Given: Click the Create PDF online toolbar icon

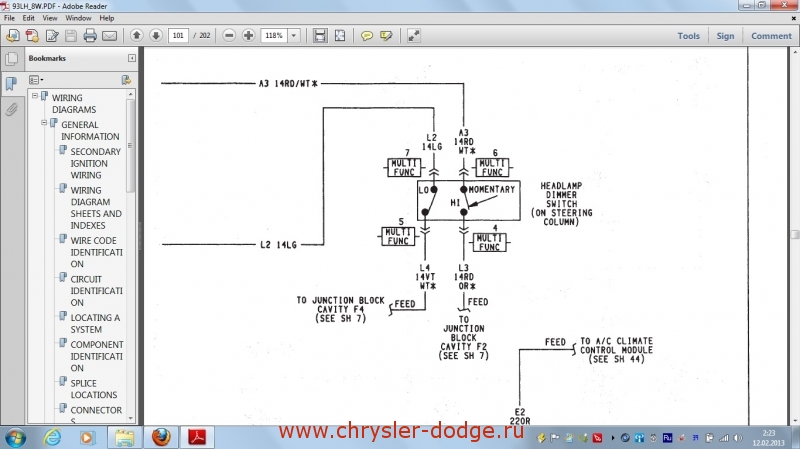Looking at the screenshot, I should [13, 36].
